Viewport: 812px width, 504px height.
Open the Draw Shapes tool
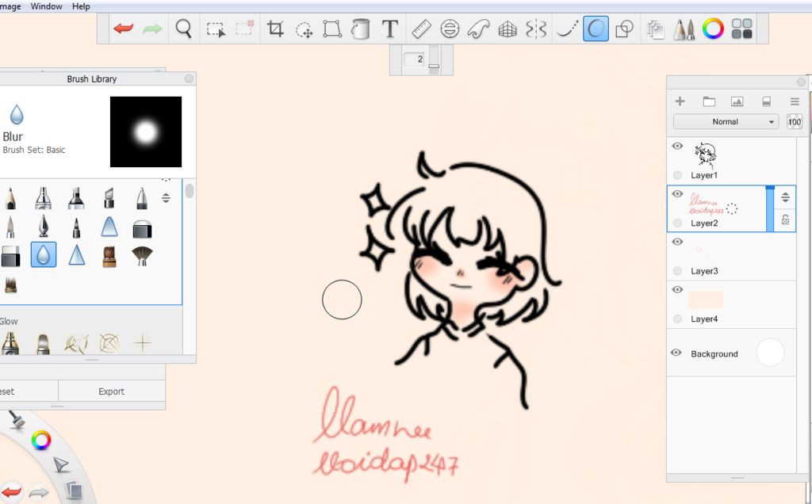tap(625, 29)
